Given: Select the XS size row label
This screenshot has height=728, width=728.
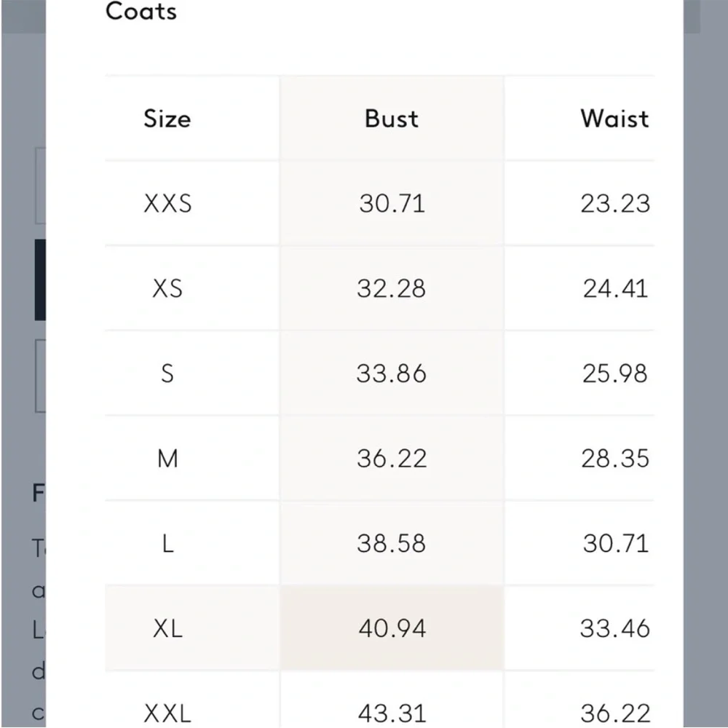Looking at the screenshot, I should coord(167,288).
